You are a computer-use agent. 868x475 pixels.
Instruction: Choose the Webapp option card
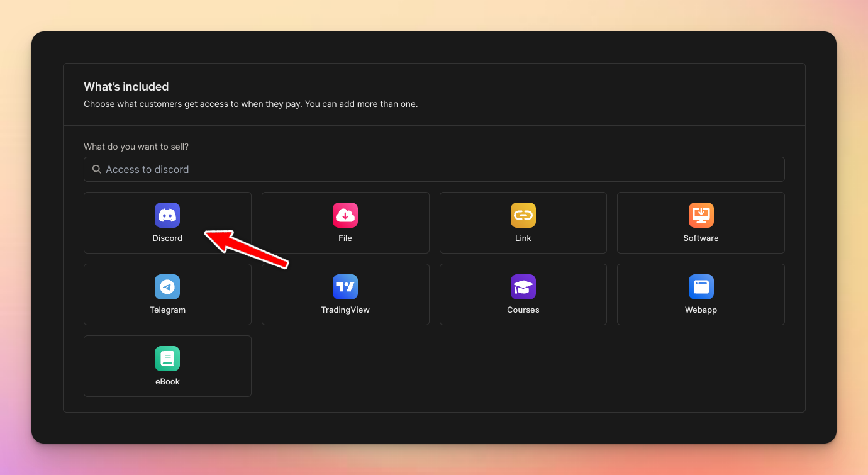701,294
